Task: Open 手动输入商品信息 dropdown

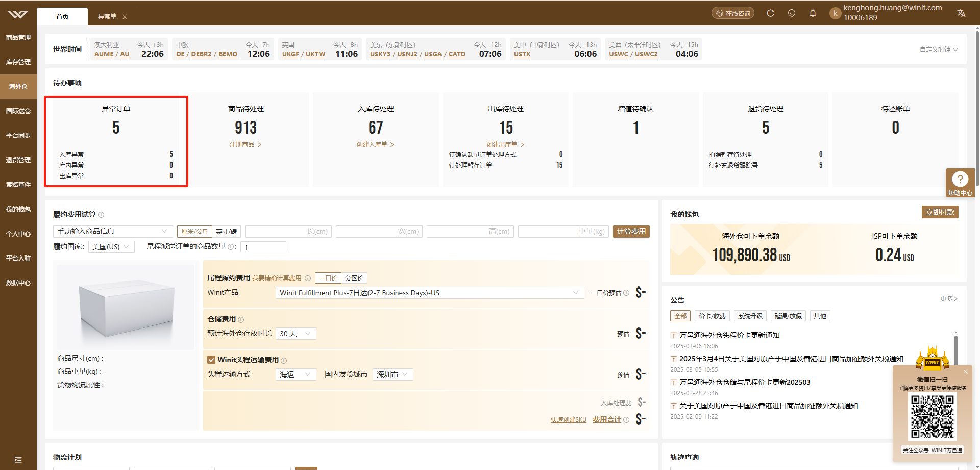Action: 113,231
